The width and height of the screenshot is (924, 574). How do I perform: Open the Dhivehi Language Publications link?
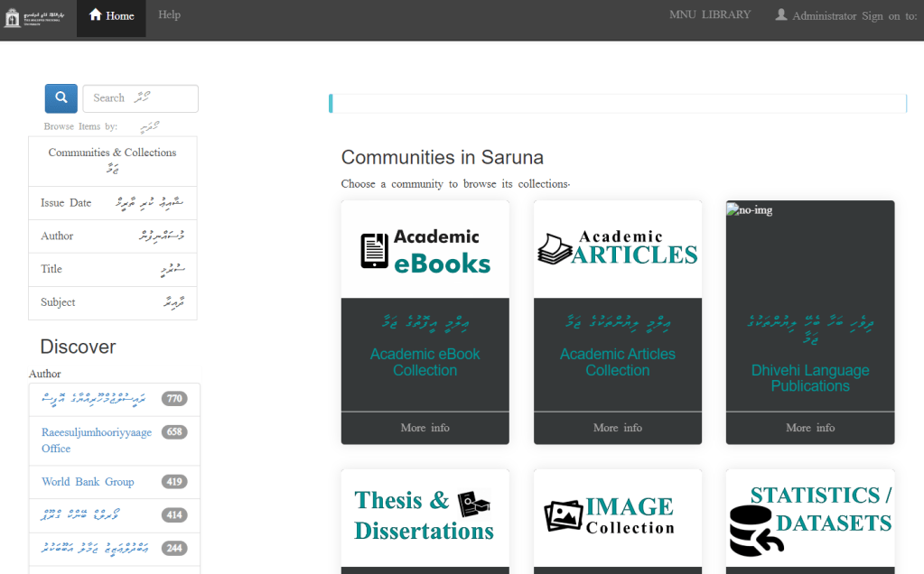810,378
